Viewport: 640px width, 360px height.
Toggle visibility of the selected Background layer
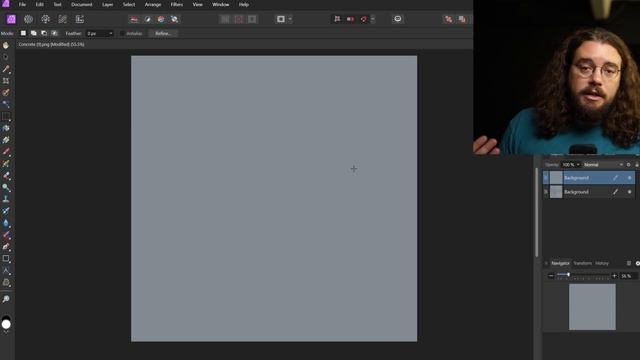(x=629, y=178)
